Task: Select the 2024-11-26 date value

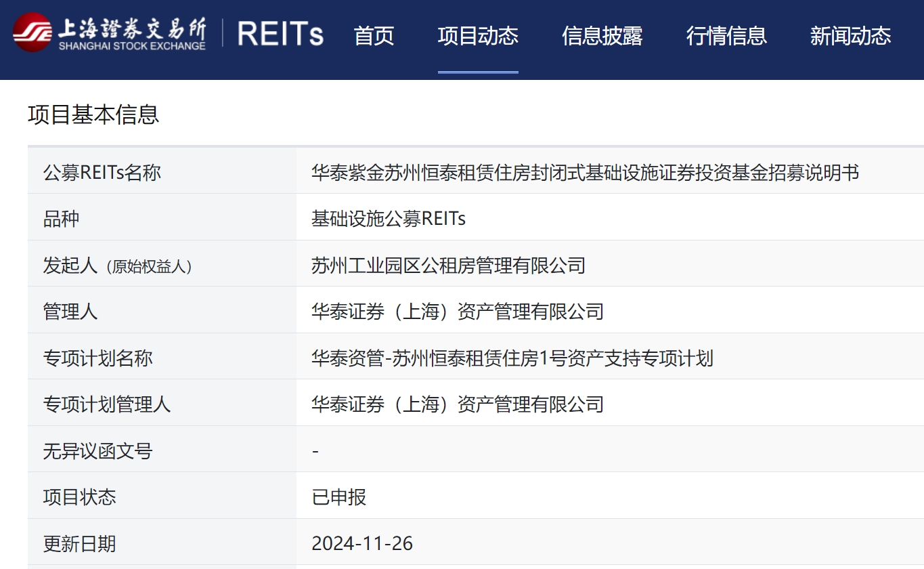Action: tap(362, 543)
